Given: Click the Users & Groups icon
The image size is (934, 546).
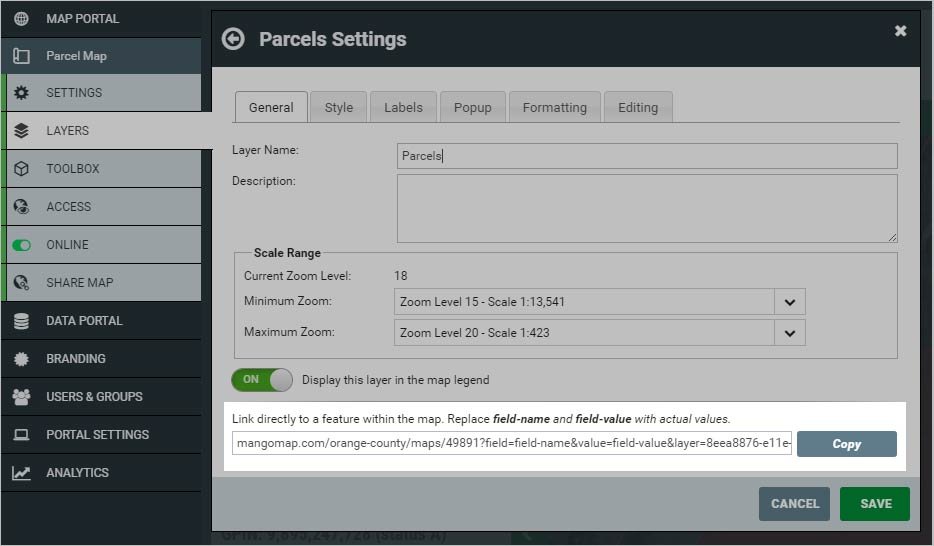Looking at the screenshot, I should point(21,397).
